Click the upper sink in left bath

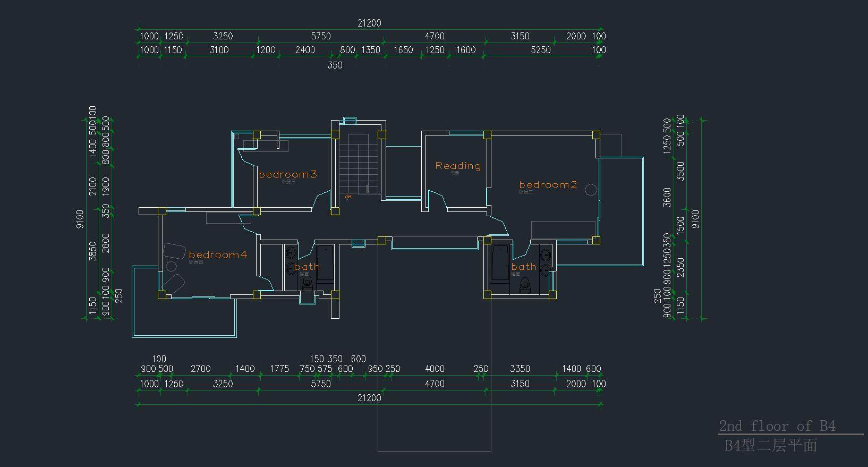point(291,252)
